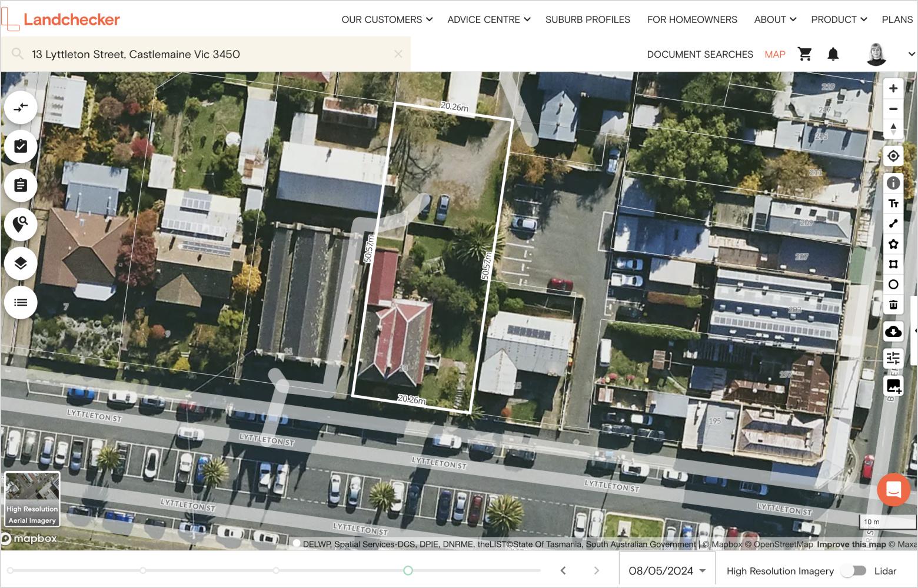This screenshot has width=918, height=588.
Task: Go to previous imagery date
Action: pos(563,570)
